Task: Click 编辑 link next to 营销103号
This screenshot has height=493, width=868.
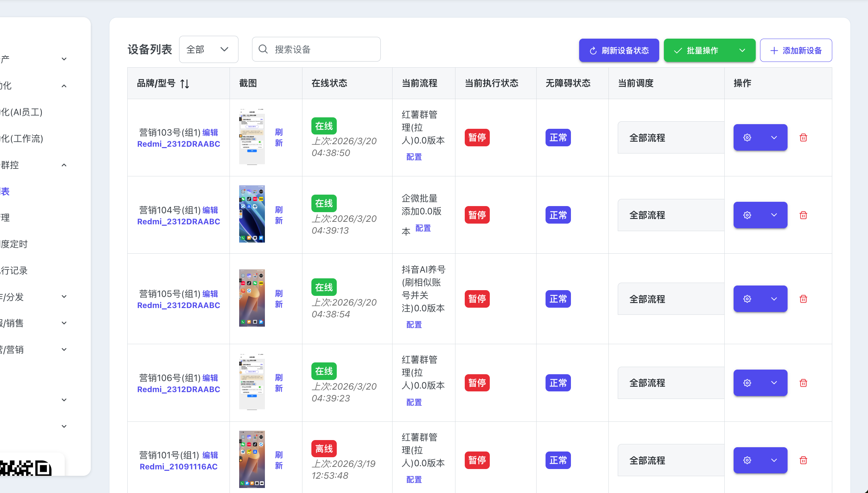Action: [210, 133]
